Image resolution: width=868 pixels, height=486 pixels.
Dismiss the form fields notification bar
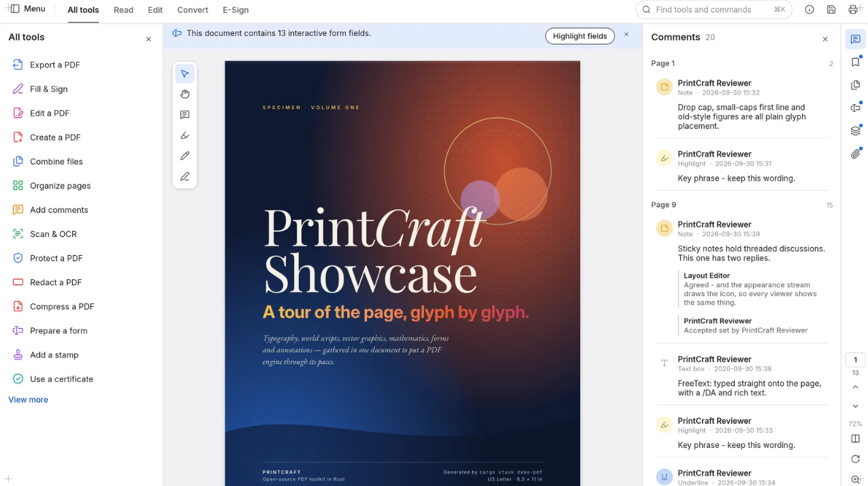pyautogui.click(x=626, y=34)
